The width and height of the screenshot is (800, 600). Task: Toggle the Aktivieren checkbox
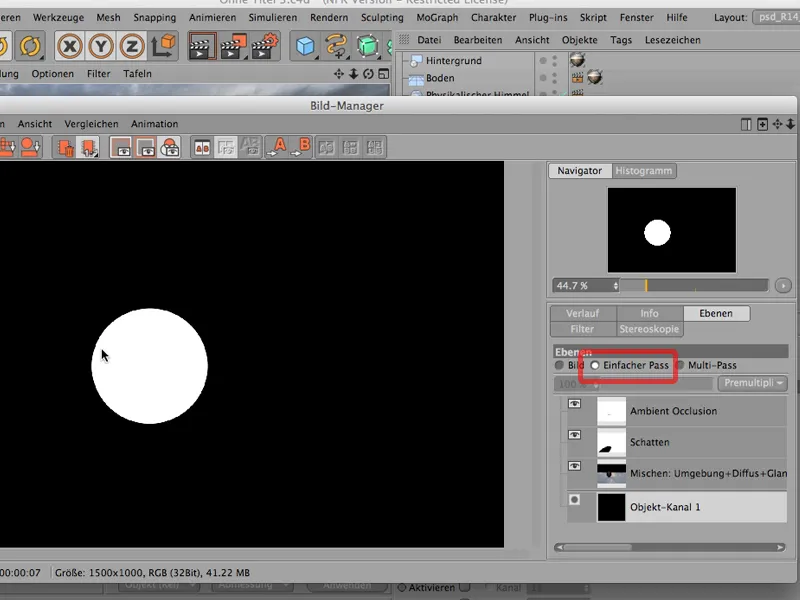pyautogui.click(x=464, y=587)
